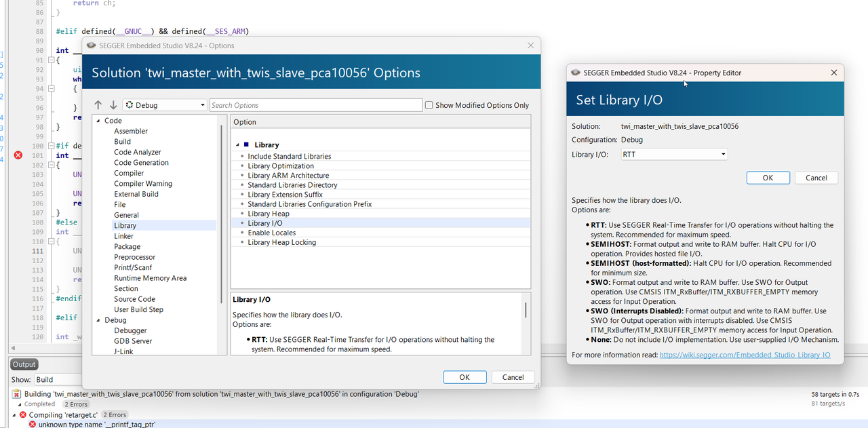Select Runtime Memory Area category

[151, 278]
